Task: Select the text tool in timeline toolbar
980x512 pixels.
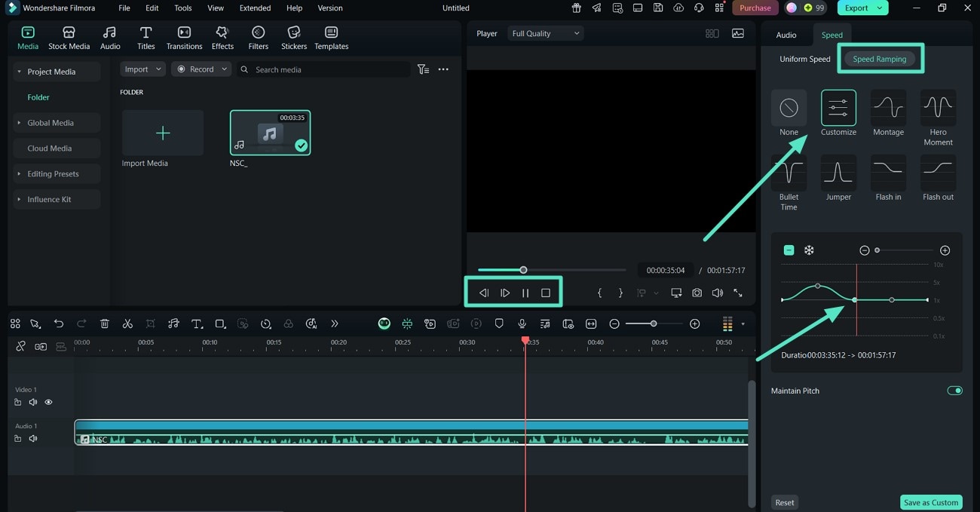Action: [197, 323]
